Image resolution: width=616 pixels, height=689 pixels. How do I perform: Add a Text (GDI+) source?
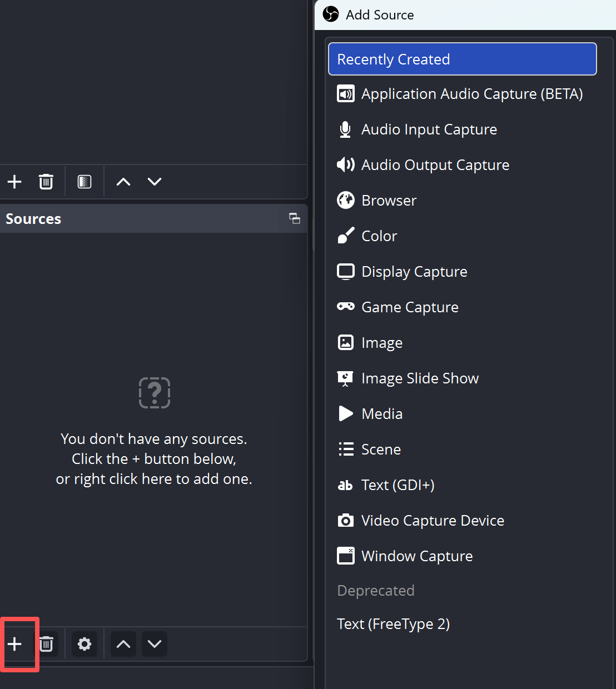click(463, 485)
